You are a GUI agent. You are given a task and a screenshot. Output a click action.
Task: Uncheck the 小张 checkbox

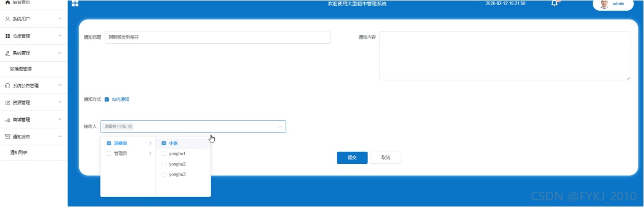(x=164, y=144)
